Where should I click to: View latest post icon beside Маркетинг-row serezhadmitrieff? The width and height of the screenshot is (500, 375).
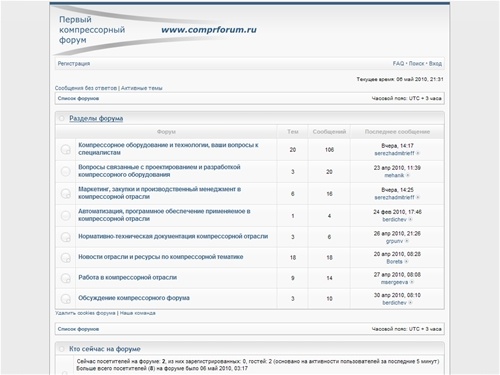tap(418, 198)
